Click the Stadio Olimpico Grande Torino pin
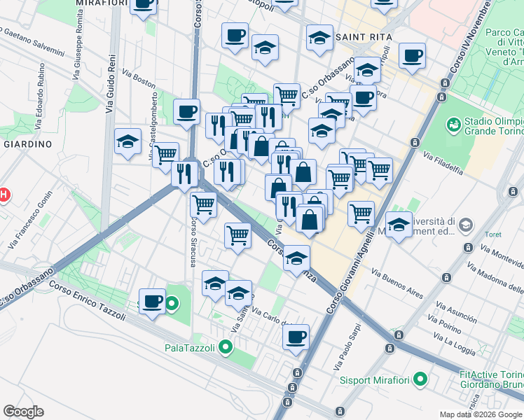 click(x=454, y=126)
